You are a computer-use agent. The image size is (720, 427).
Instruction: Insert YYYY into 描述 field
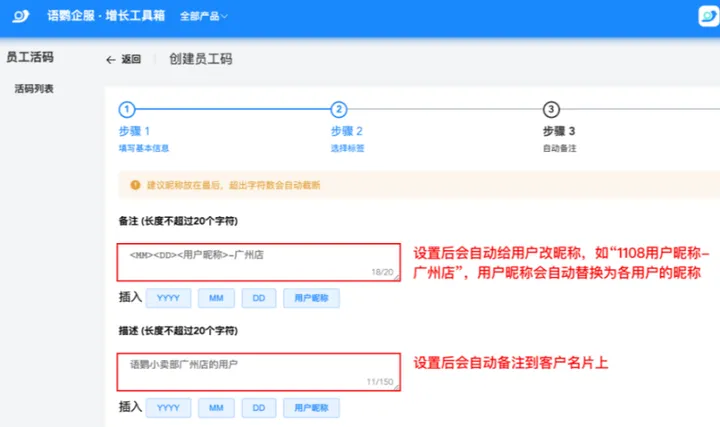click(x=168, y=408)
